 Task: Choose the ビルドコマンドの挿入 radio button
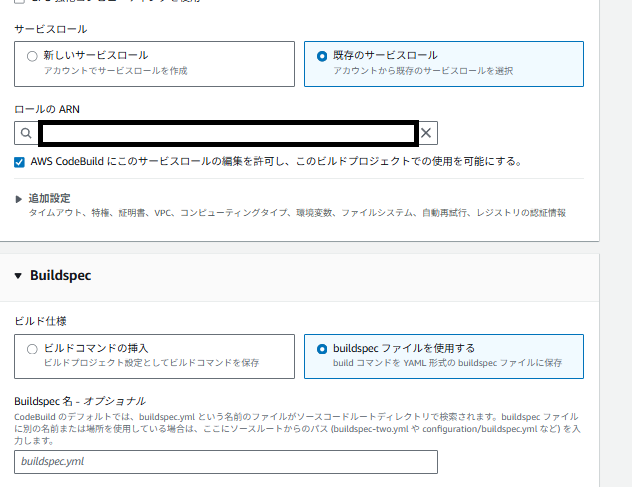pos(33,349)
